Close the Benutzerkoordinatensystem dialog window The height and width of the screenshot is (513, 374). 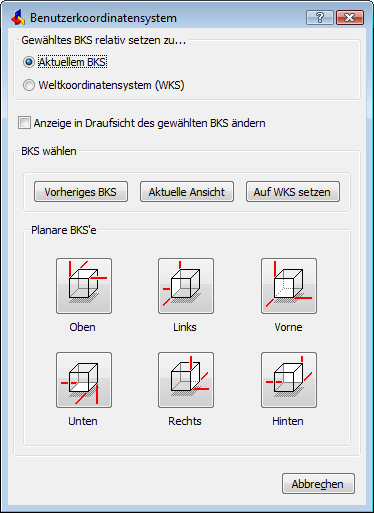[x=350, y=17]
